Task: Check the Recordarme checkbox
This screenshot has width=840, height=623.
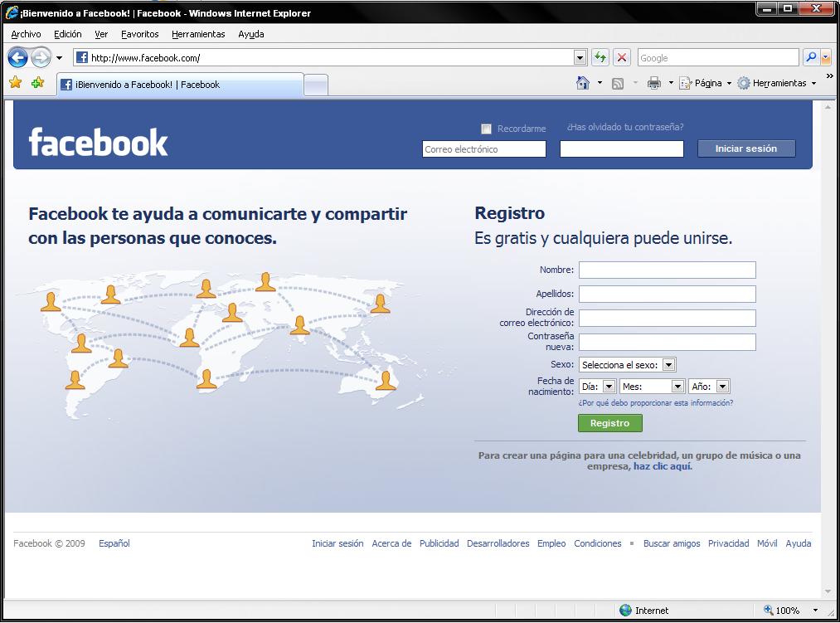Action: pyautogui.click(x=485, y=128)
